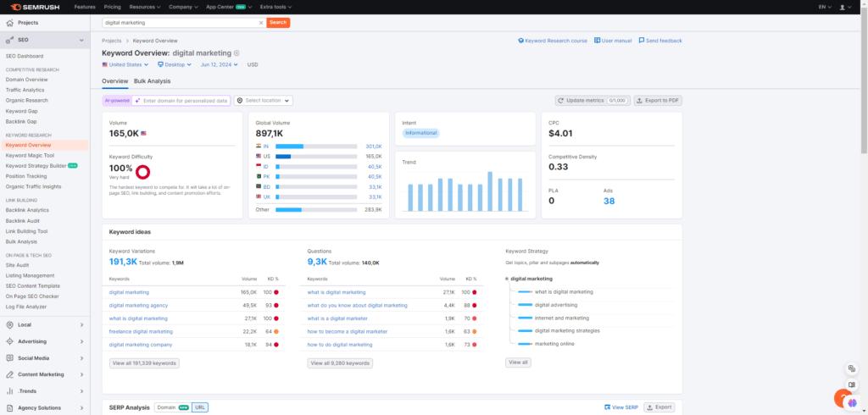Open the user account profile icon
Viewport: 868px width, 415px height.
pos(840,6)
